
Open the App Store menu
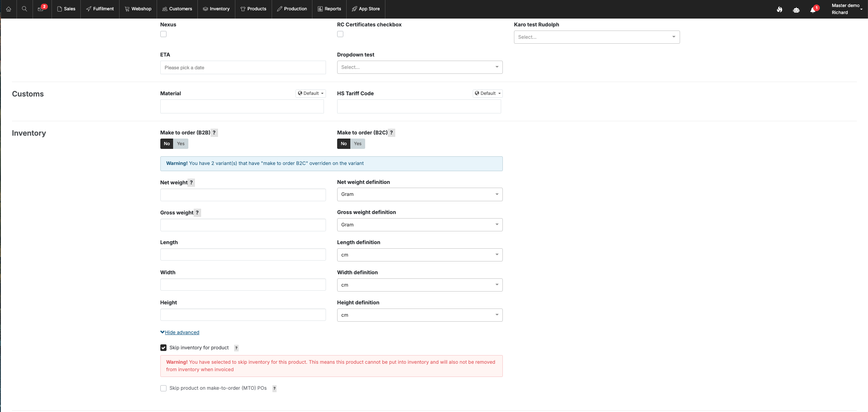[366, 9]
